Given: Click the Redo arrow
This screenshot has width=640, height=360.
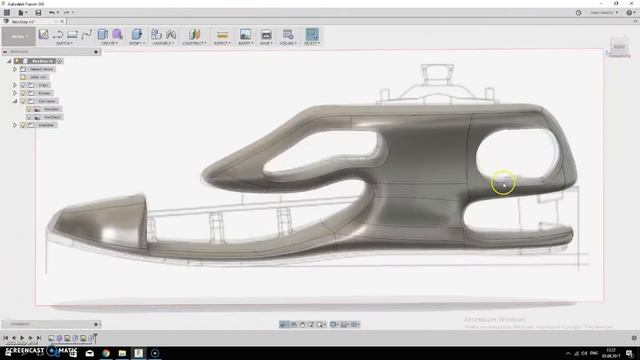Looking at the screenshot, I should coord(66,13).
